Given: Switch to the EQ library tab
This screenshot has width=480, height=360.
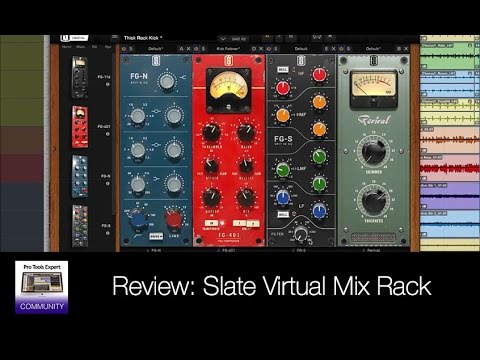Looking at the screenshot, I should click(x=95, y=47).
